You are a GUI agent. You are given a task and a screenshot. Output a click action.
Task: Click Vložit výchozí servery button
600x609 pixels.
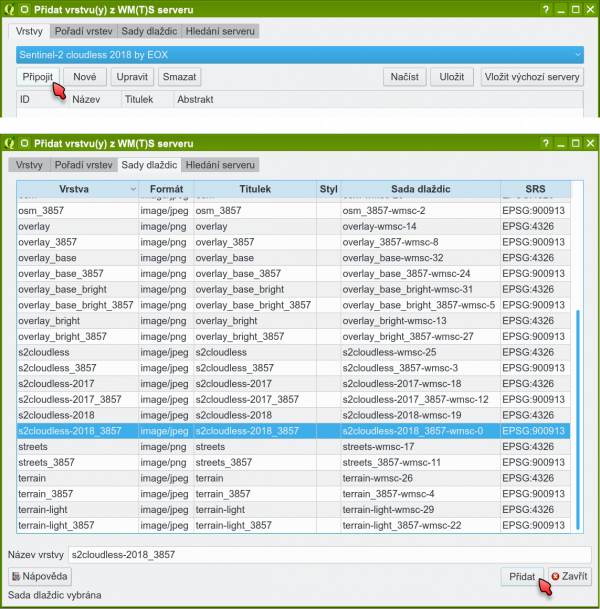coord(531,76)
